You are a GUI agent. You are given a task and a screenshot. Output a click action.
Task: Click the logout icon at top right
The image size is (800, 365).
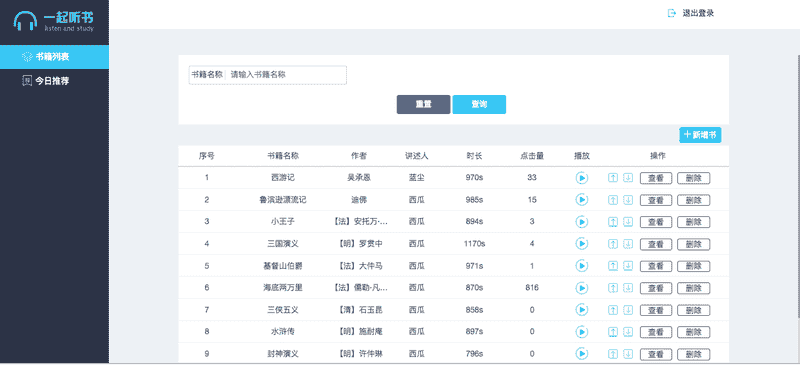point(672,13)
